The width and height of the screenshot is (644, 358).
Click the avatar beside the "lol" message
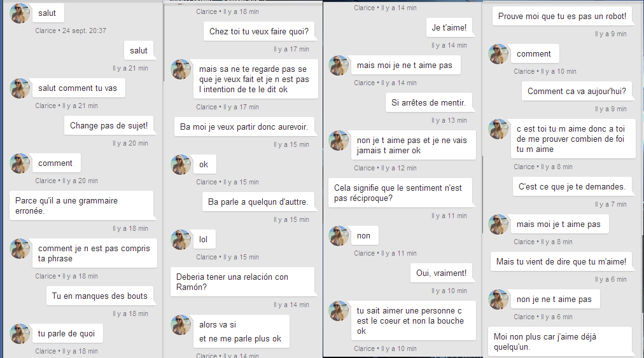pyautogui.click(x=181, y=240)
